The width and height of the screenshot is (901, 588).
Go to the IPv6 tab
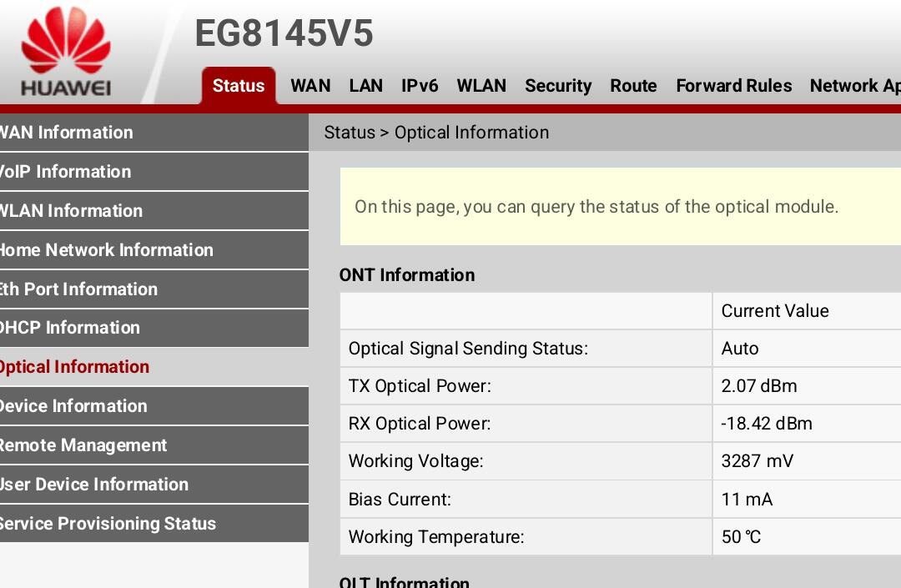tap(420, 86)
